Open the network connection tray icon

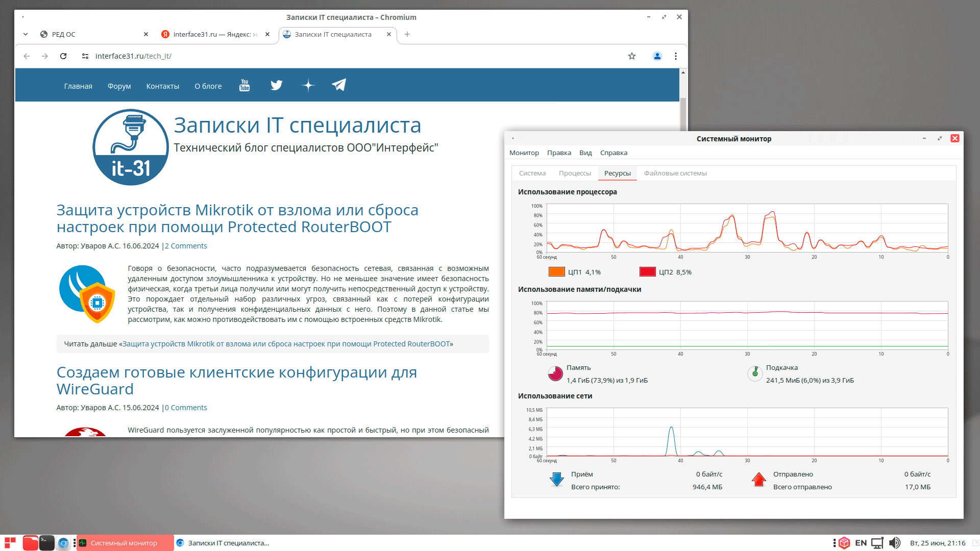[x=877, y=543]
